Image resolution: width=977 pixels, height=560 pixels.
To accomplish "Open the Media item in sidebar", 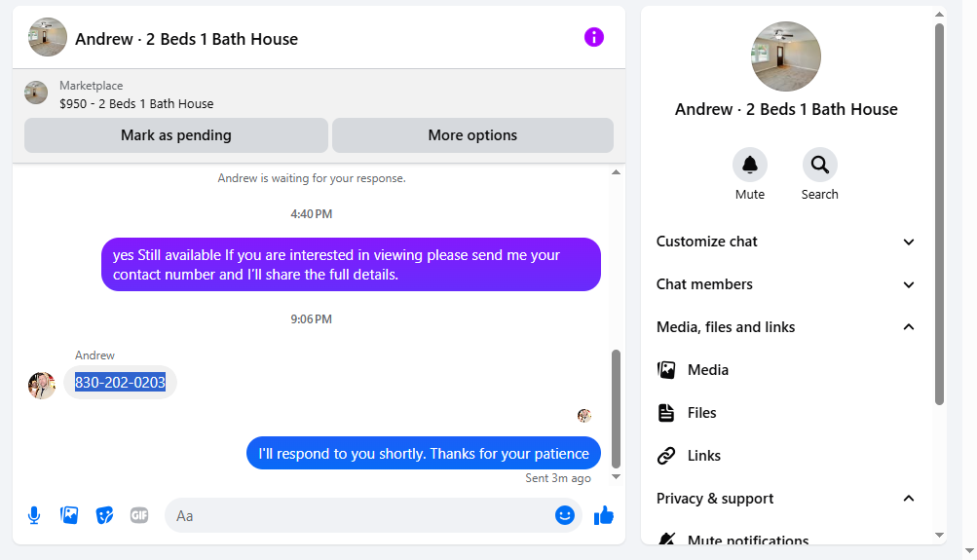I will click(x=786, y=370).
